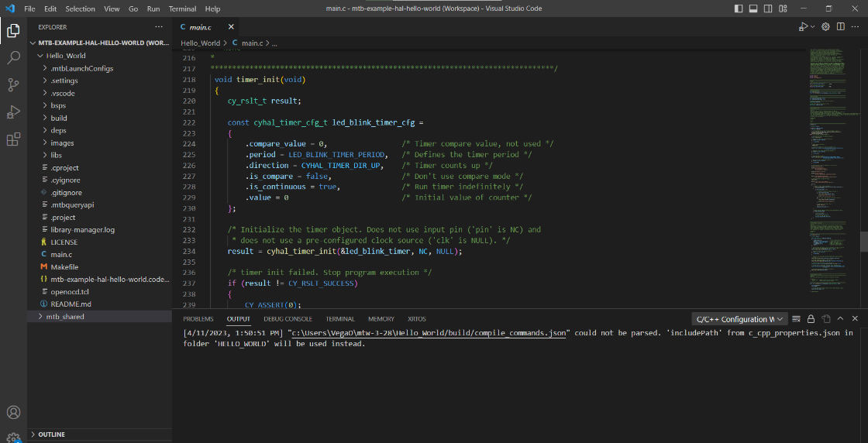Open the Manage gear in activity bar

tap(13, 438)
